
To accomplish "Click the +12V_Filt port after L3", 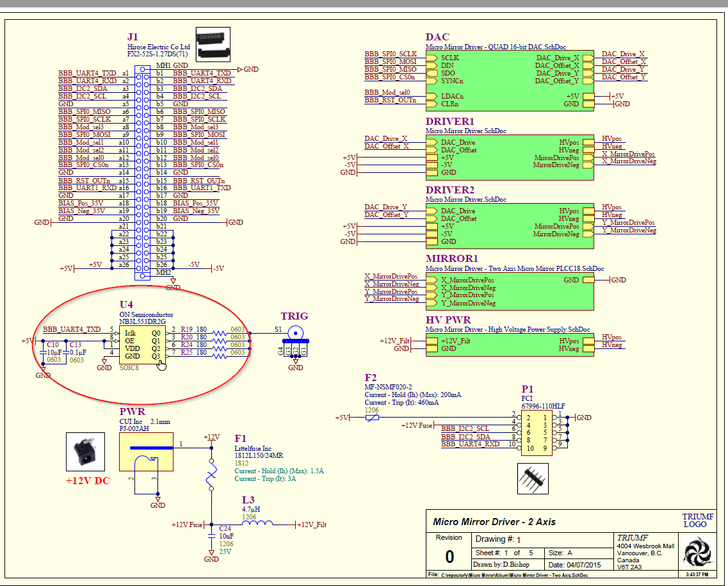I will (x=311, y=525).
